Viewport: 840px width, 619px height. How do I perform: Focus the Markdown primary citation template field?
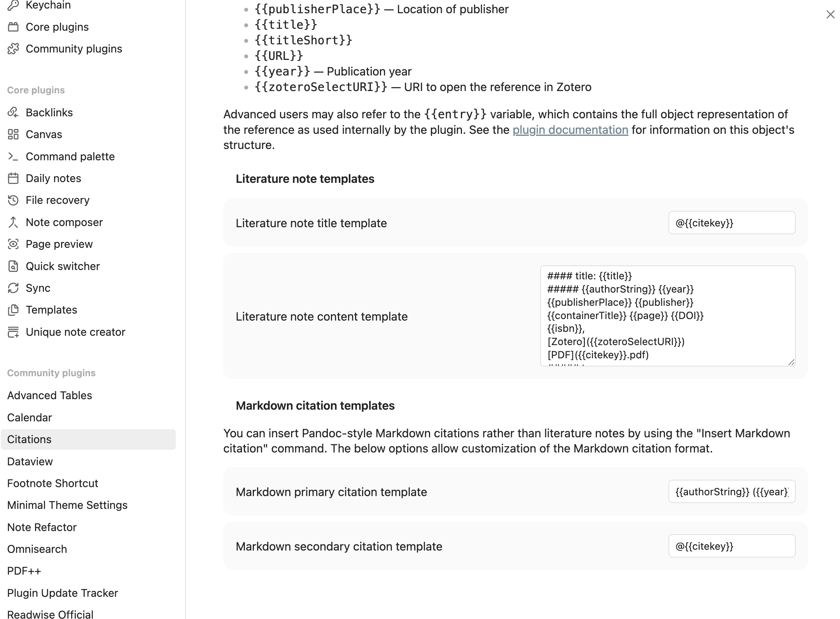click(731, 492)
